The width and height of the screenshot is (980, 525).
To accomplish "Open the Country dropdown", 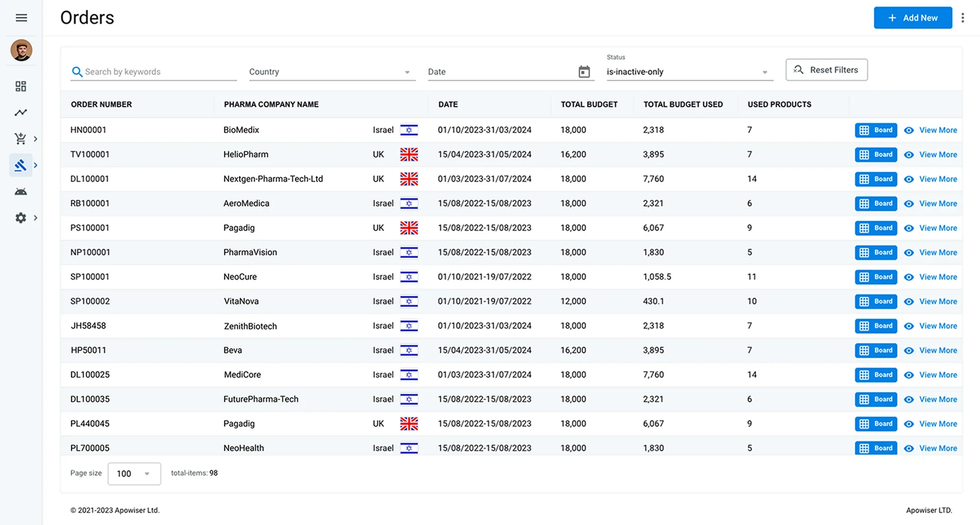I will pyautogui.click(x=332, y=72).
